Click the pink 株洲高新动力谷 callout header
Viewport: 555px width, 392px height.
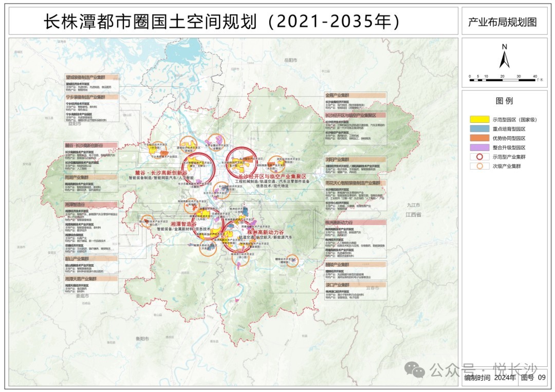pyautogui.click(x=356, y=222)
